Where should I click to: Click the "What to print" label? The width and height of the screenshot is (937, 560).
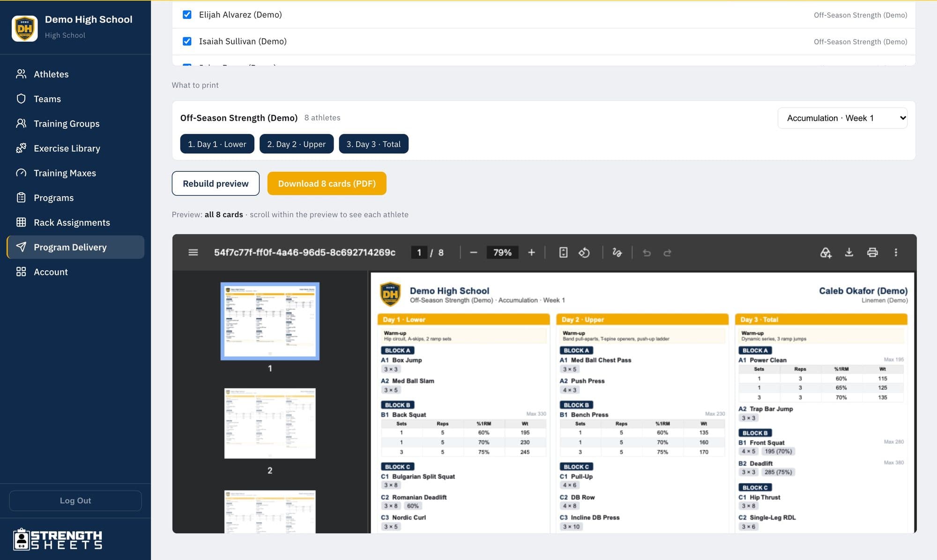click(x=195, y=85)
